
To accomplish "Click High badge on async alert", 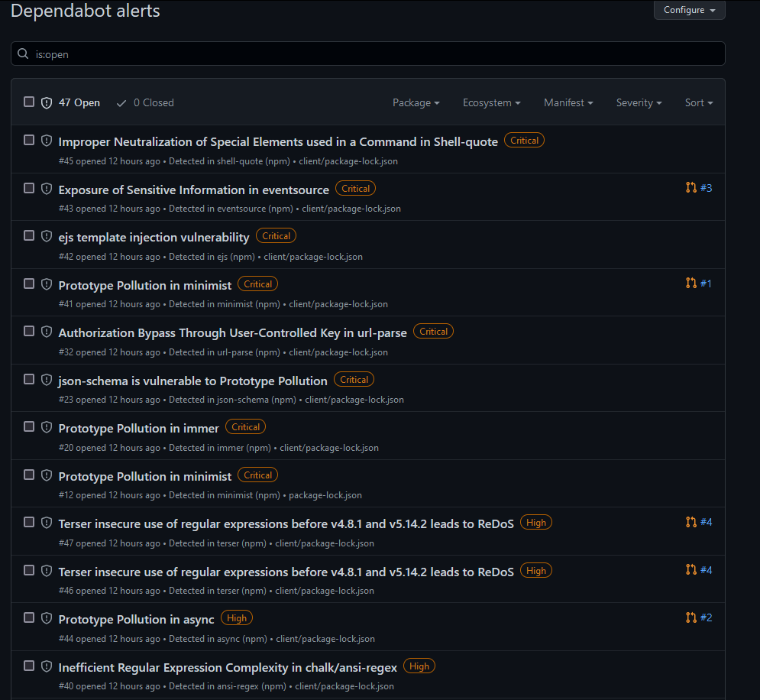I will pos(237,617).
